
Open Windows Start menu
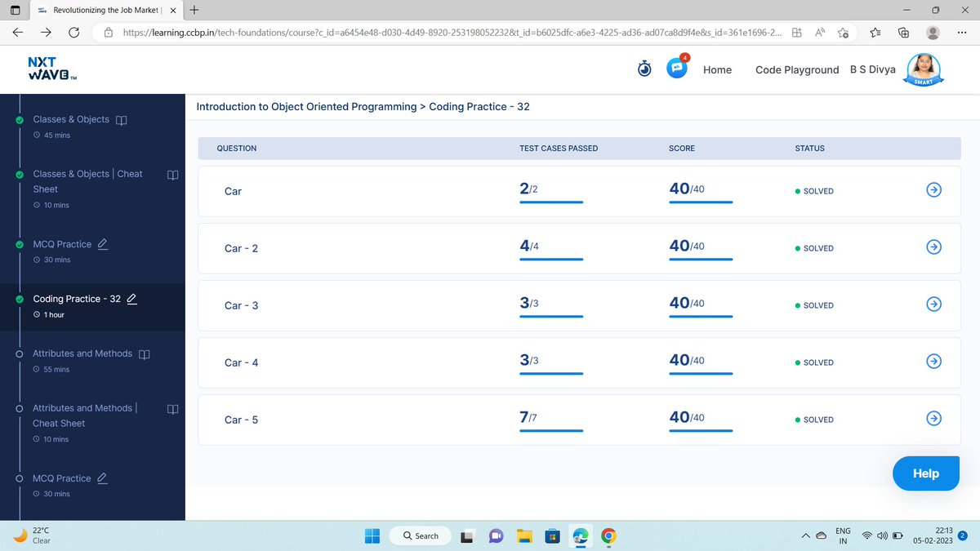(x=372, y=535)
